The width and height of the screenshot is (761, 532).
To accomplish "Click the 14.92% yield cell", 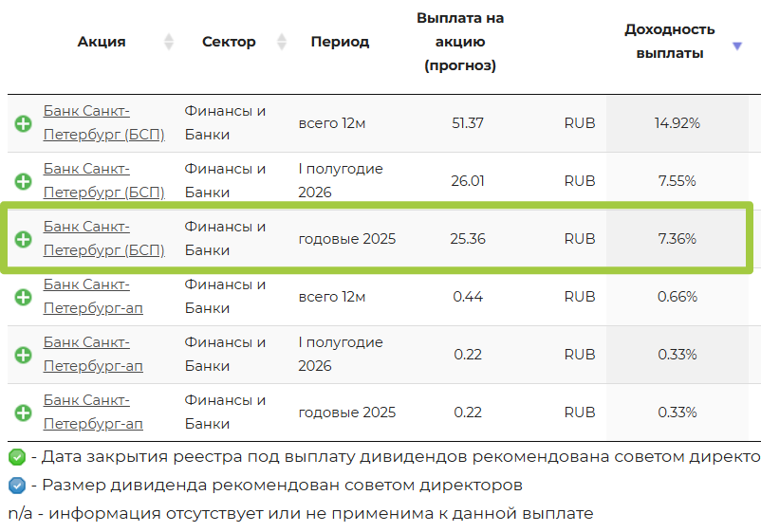I will 677,123.
